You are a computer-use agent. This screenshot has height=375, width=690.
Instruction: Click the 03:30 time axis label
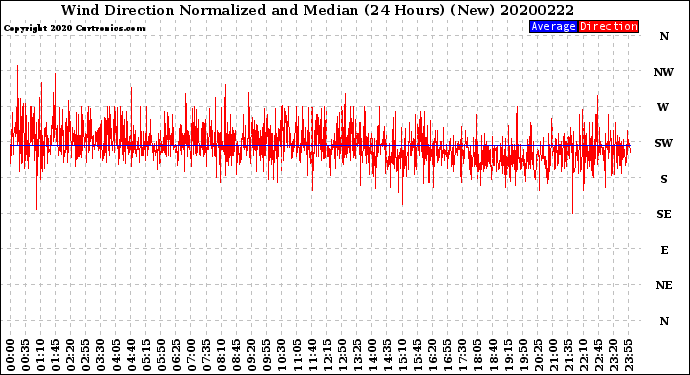101,355
